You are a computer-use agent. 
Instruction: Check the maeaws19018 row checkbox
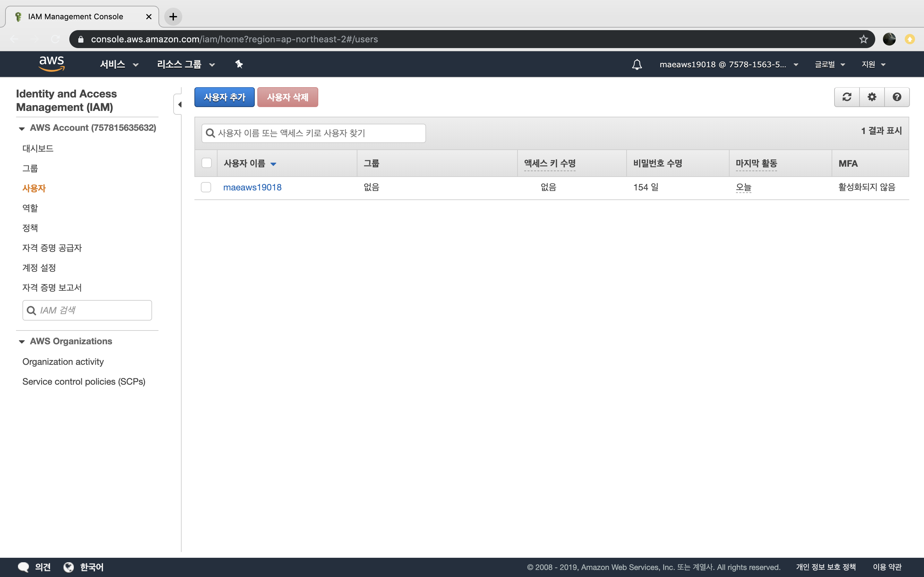click(206, 188)
